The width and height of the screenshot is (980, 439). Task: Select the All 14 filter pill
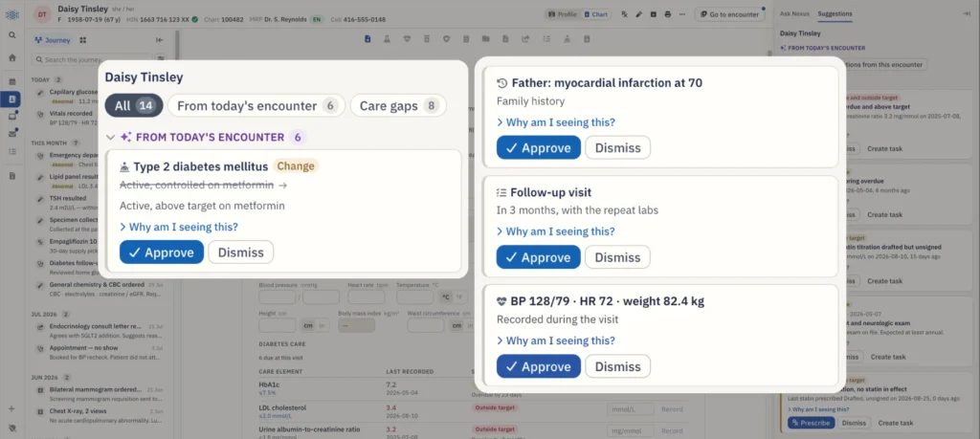click(x=134, y=105)
